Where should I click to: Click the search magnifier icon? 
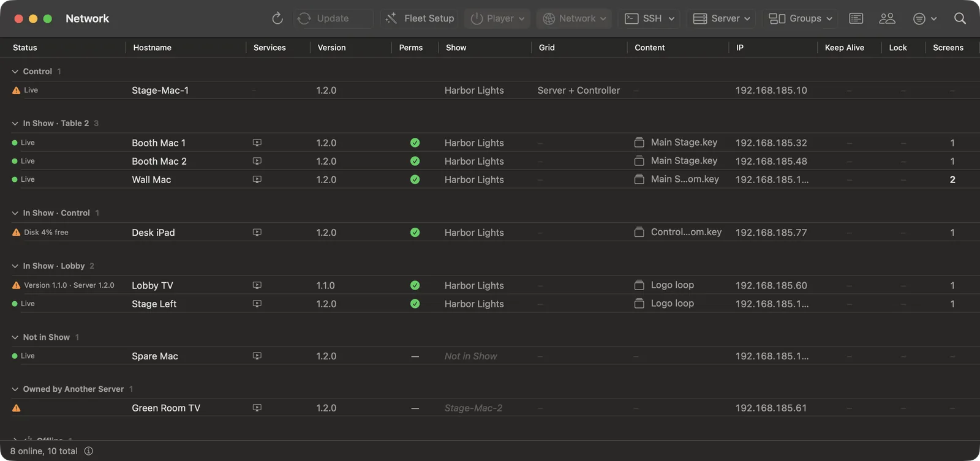click(960, 18)
